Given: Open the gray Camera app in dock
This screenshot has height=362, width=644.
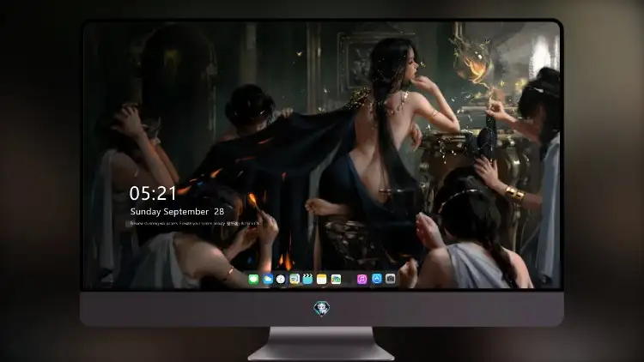Looking at the screenshot, I should [390, 279].
